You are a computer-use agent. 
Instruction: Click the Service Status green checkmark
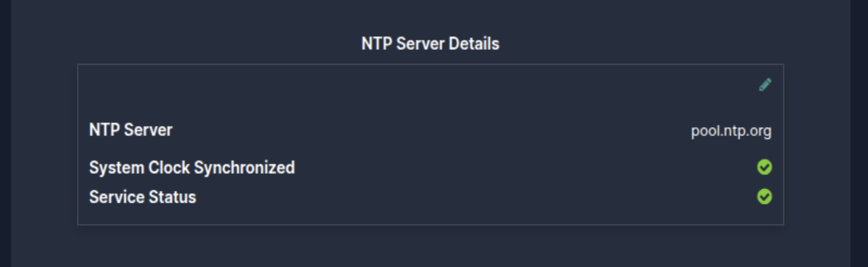tap(764, 197)
